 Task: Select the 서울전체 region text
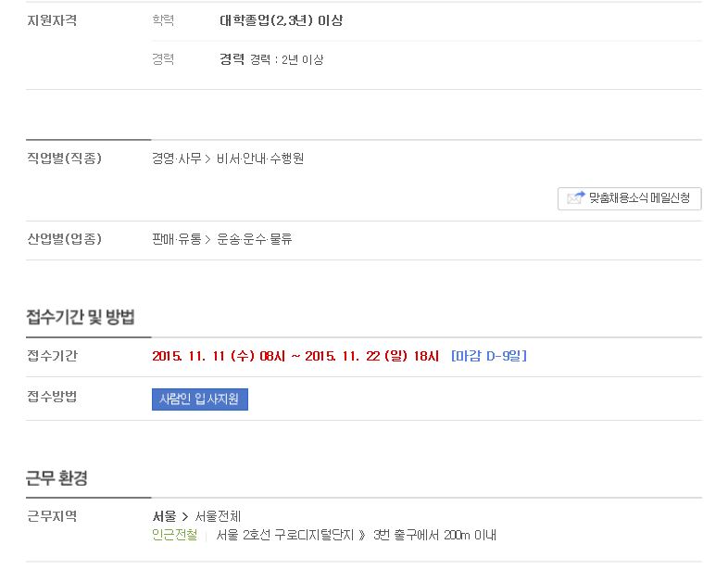tap(218, 516)
